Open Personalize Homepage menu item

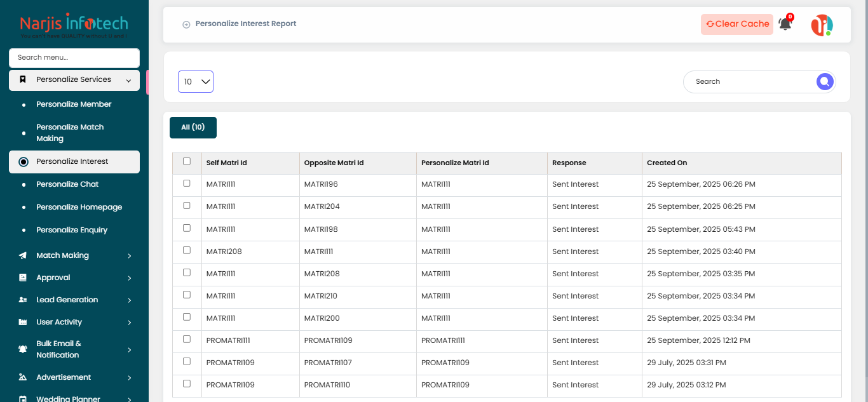pyautogui.click(x=79, y=207)
